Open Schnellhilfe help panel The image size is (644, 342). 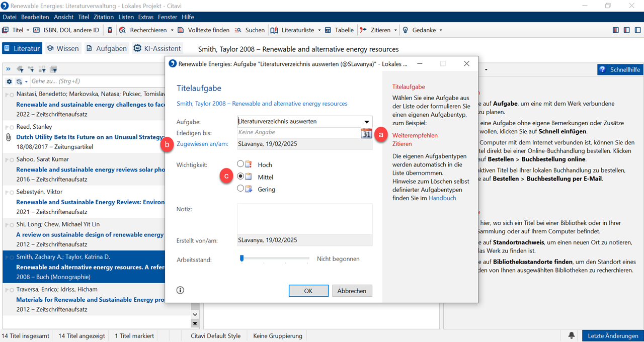(620, 69)
